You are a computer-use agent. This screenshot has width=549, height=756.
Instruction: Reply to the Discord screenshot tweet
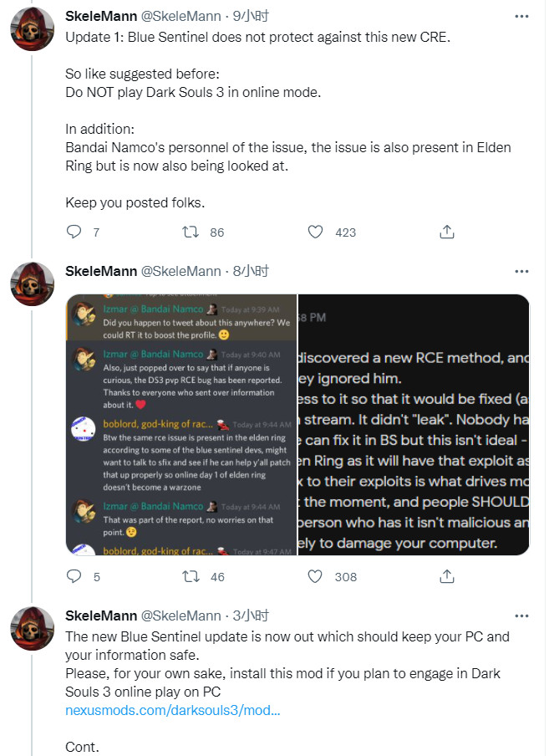coord(74,576)
